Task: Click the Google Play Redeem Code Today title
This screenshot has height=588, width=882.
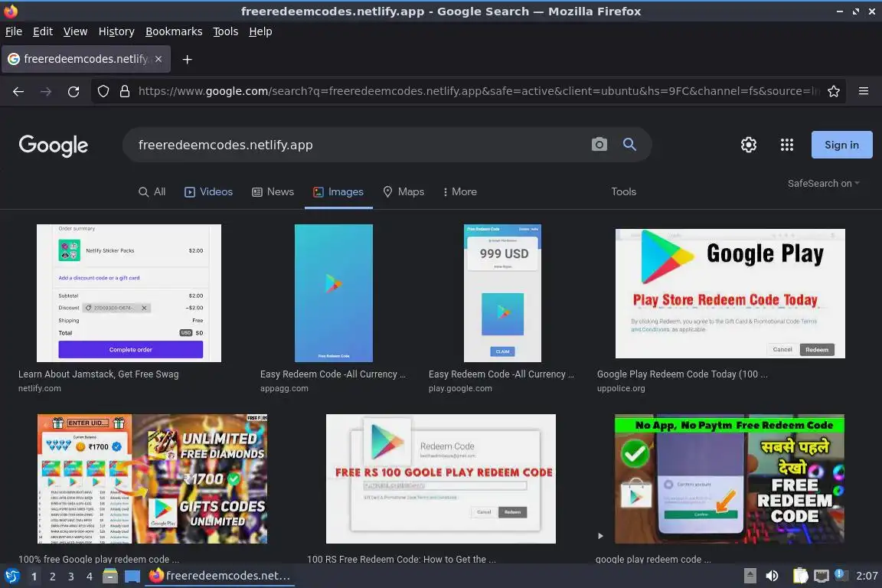Action: point(682,374)
